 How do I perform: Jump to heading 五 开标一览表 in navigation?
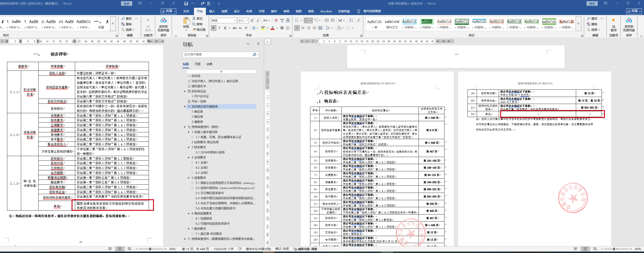pos(197,101)
